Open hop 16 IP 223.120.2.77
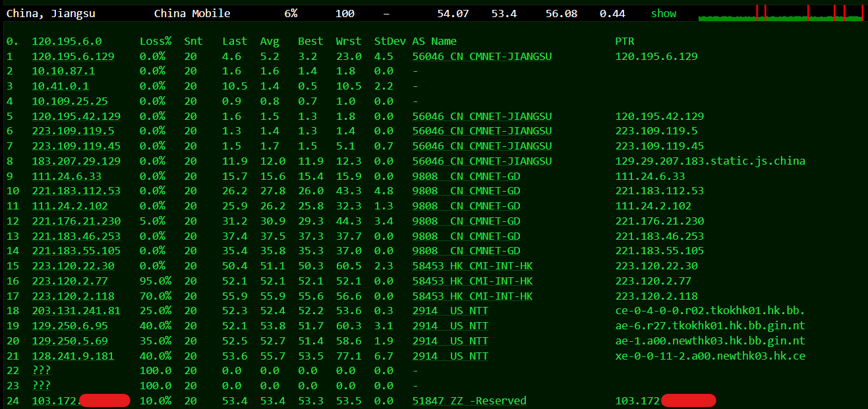Screen dimensions: 868x409 pos(70,281)
